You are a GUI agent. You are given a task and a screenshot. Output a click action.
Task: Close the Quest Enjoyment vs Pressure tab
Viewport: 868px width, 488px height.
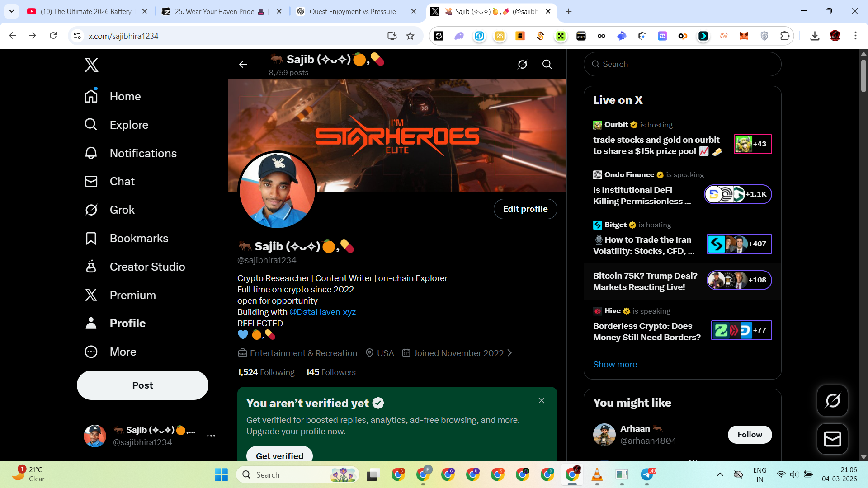(413, 12)
